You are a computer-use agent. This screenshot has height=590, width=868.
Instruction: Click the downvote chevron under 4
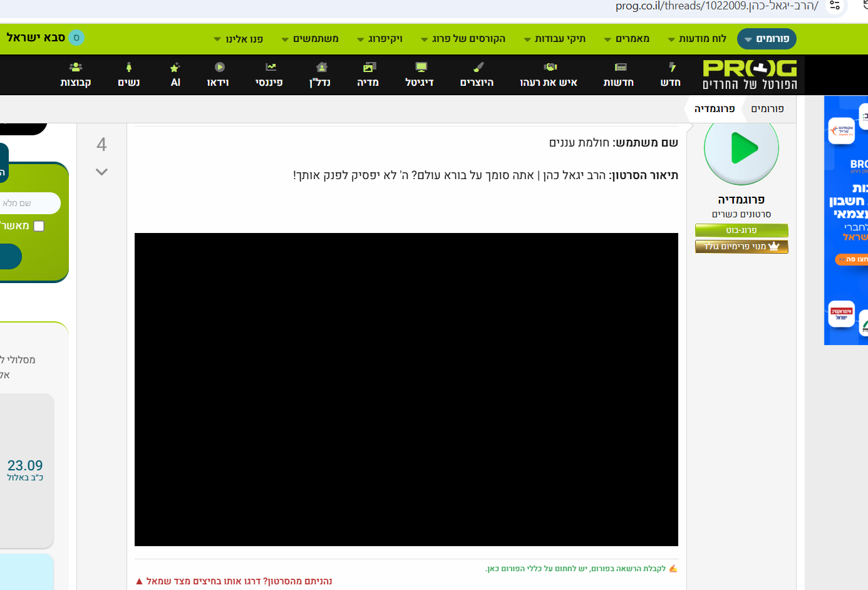101,172
